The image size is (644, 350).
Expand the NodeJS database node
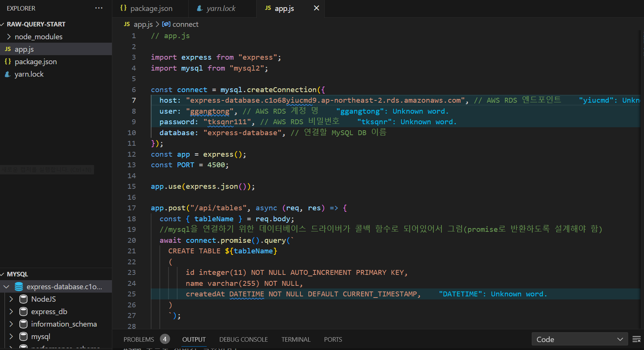click(11, 299)
